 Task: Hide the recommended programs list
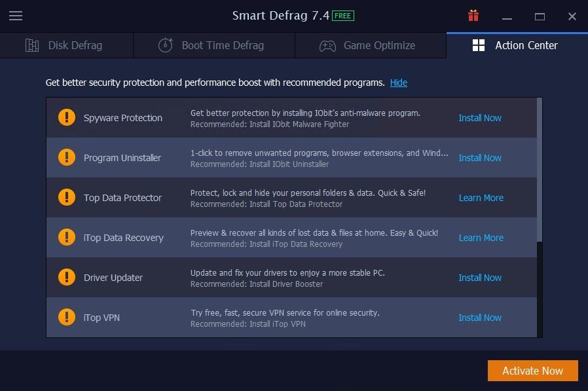coord(399,83)
